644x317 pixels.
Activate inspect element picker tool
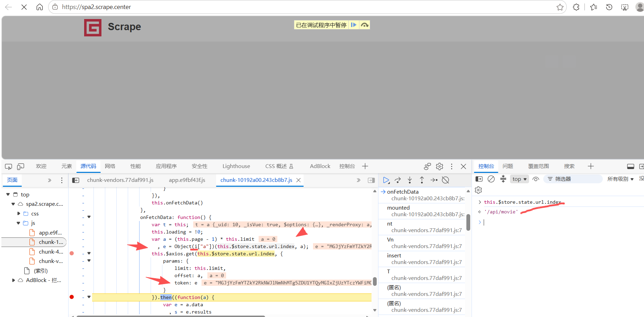pos(9,167)
